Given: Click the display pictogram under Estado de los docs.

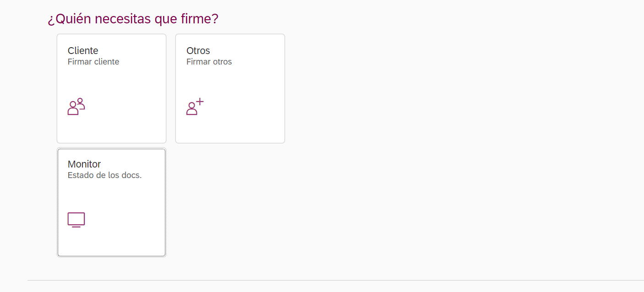Looking at the screenshot, I should pyautogui.click(x=76, y=220).
